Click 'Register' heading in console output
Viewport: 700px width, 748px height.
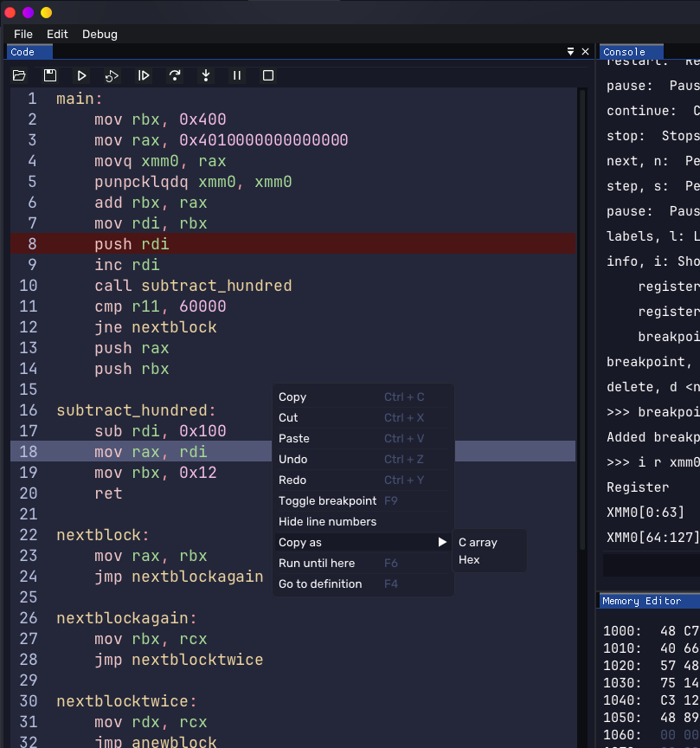[638, 487]
